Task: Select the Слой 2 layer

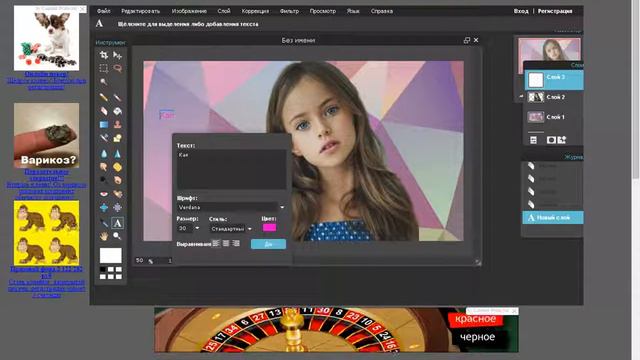Action: click(x=554, y=97)
